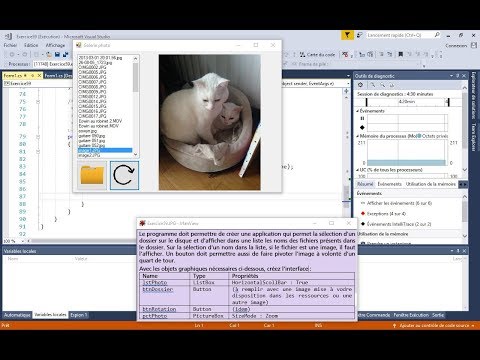This screenshot has height=360, width=480.
Task: Switch to the Variables locales bottom tab
Action: (x=50, y=315)
